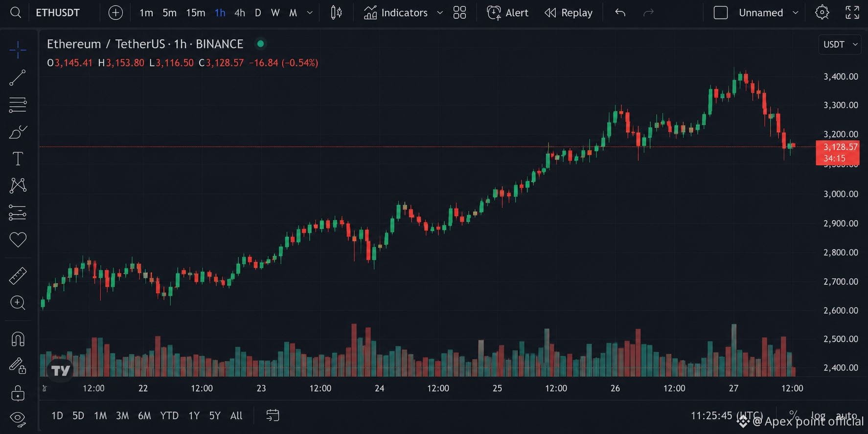868x434 pixels.
Task: Select the ruler measure tool
Action: [18, 276]
